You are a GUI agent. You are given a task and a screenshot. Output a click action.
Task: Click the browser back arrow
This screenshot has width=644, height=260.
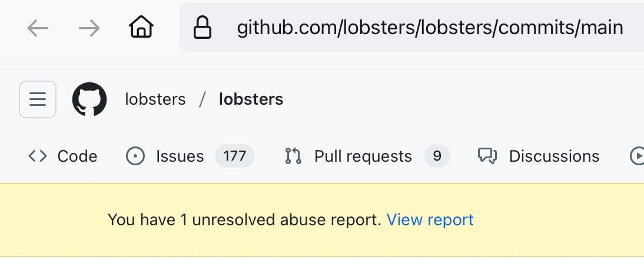[37, 28]
